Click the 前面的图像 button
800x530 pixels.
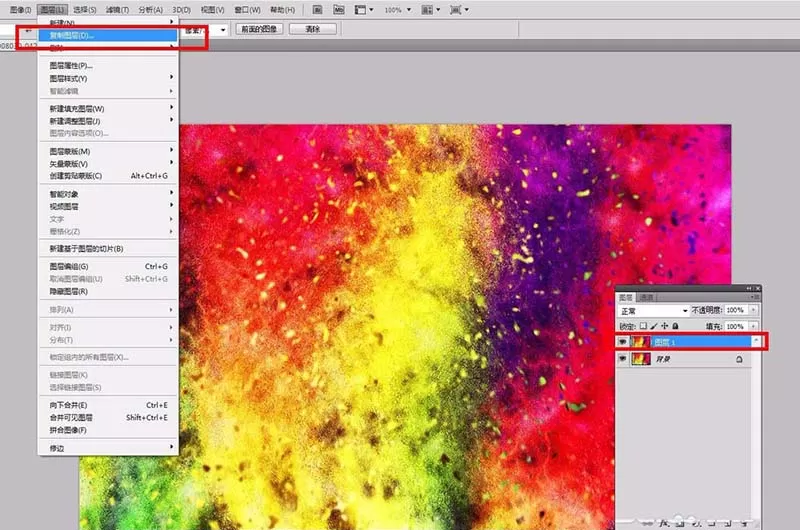(259, 29)
